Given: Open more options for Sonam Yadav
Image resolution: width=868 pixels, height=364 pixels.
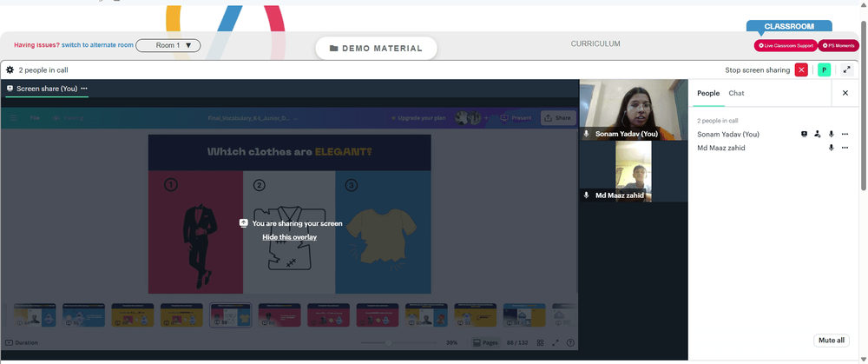Looking at the screenshot, I should pyautogui.click(x=845, y=134).
